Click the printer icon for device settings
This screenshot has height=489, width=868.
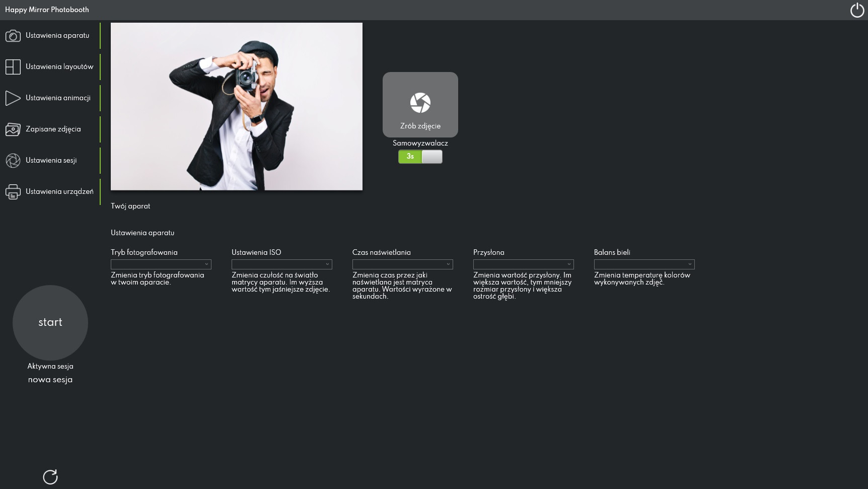(13, 192)
